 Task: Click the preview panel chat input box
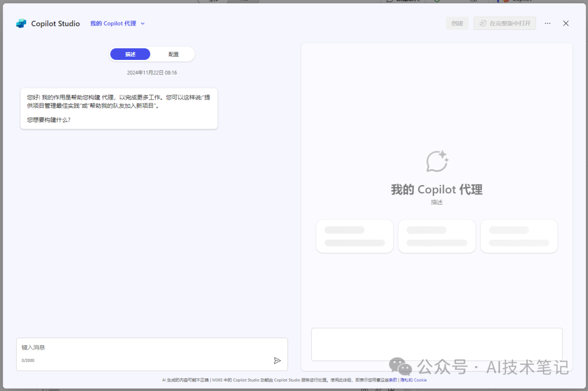point(437,345)
